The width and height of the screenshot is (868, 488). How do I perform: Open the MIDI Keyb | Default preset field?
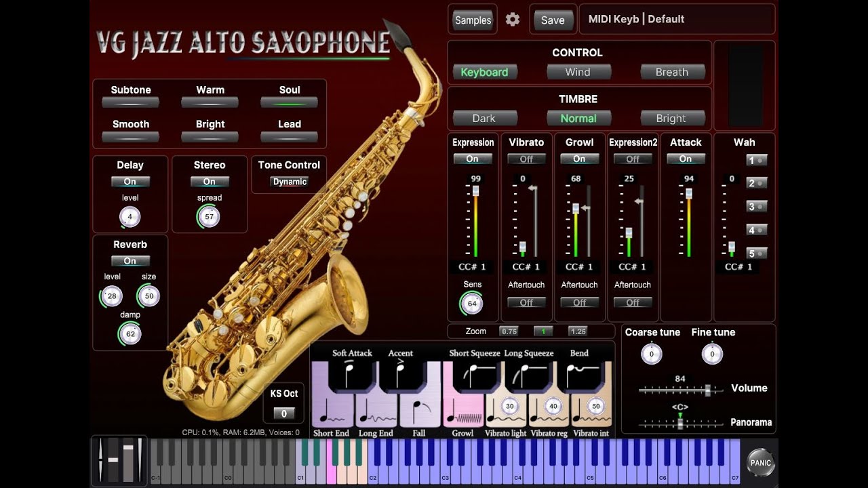click(x=677, y=19)
